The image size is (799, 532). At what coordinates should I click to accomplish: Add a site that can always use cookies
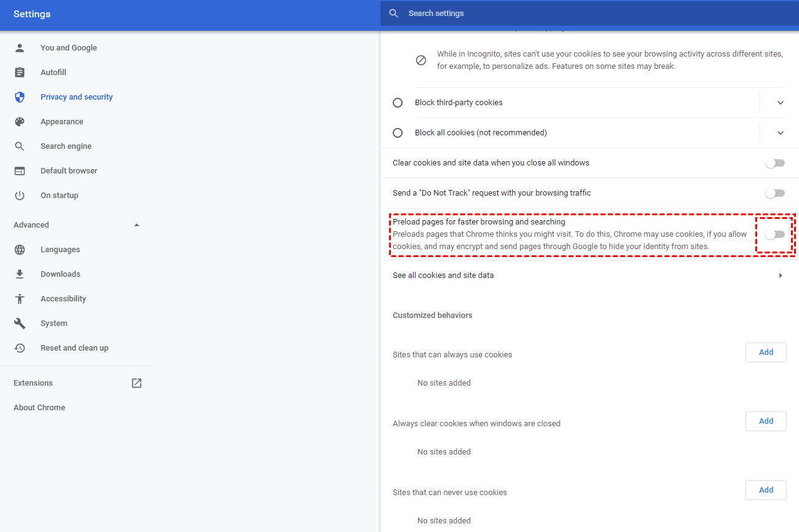pos(766,352)
